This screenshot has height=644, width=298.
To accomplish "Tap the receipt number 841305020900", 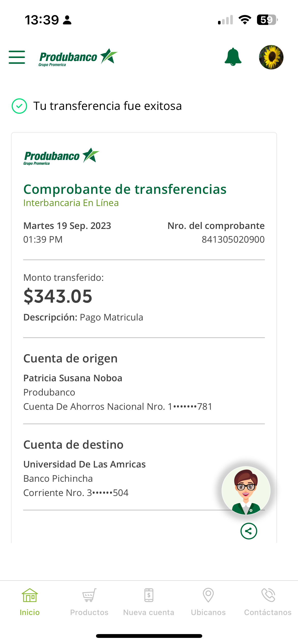I will point(233,240).
